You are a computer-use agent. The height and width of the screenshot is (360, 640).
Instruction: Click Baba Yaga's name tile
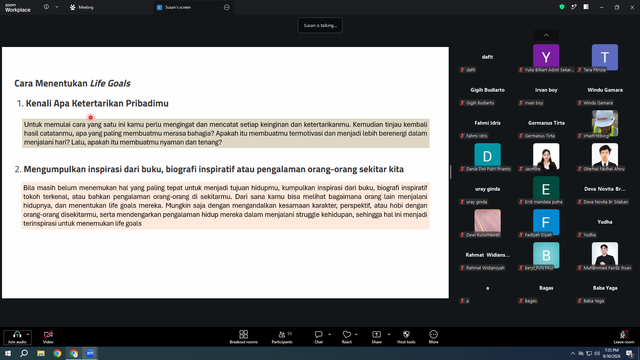click(605, 288)
